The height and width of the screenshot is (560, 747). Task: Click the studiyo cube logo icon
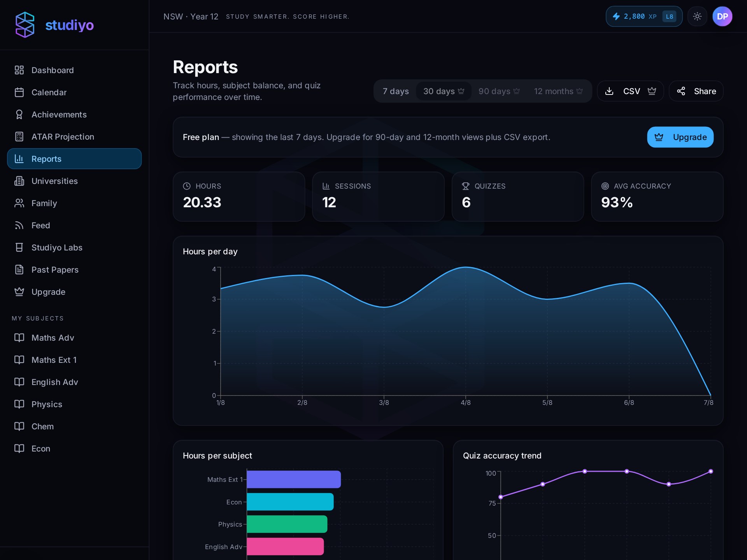[x=25, y=25]
